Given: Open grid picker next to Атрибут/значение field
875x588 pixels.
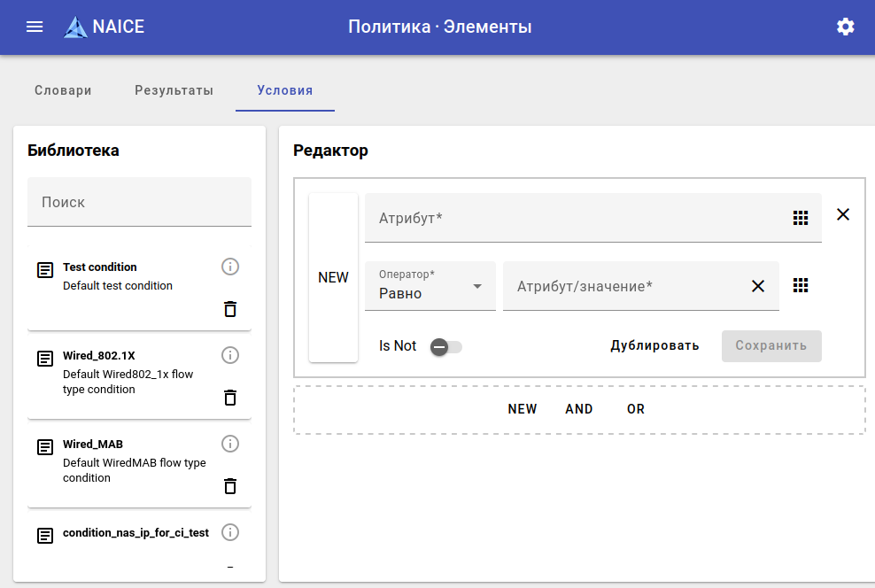Looking at the screenshot, I should 801,285.
